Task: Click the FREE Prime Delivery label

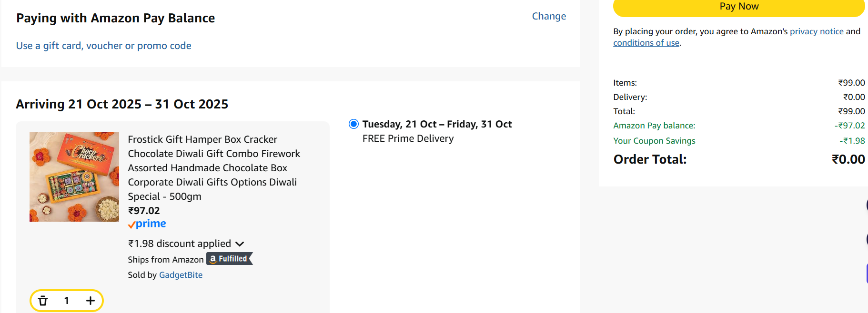Action: pos(408,138)
